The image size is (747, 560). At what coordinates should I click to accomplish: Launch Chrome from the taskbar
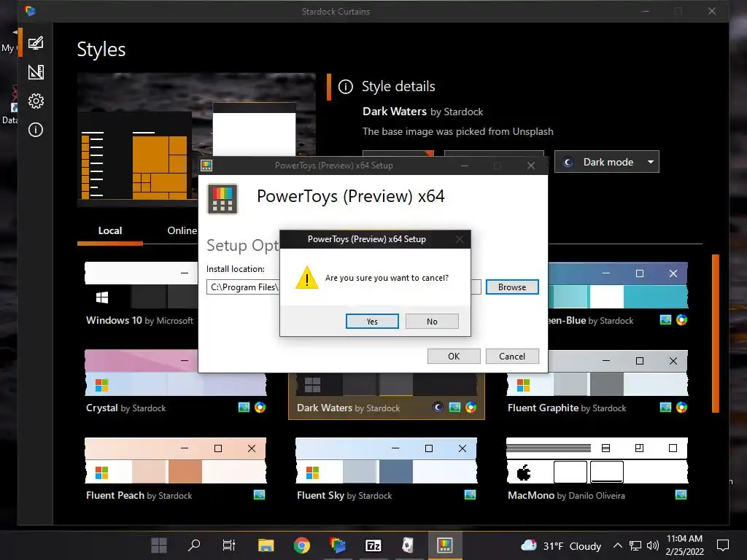pos(301,545)
